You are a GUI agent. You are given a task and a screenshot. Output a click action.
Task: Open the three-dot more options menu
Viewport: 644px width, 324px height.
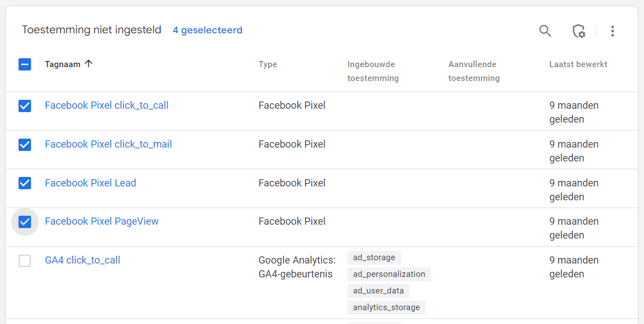[612, 31]
